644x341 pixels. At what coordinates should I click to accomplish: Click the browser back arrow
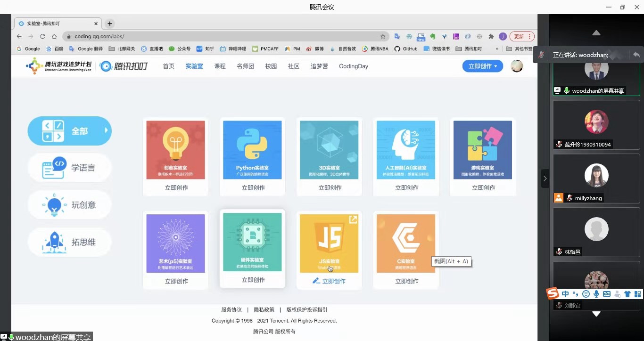point(19,36)
